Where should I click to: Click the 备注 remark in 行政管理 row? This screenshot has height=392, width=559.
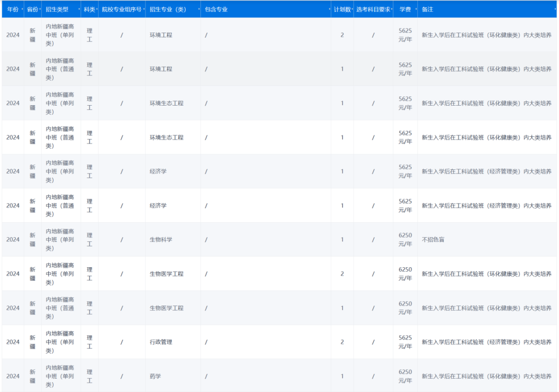click(487, 342)
